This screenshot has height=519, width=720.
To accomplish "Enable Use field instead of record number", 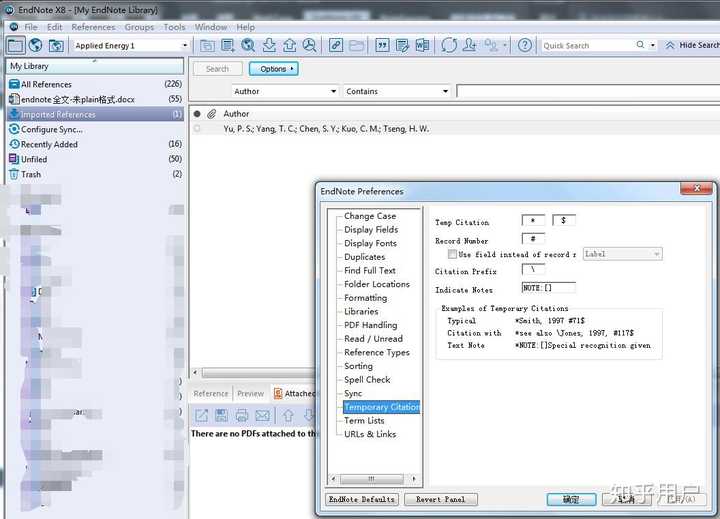I will (x=452, y=254).
